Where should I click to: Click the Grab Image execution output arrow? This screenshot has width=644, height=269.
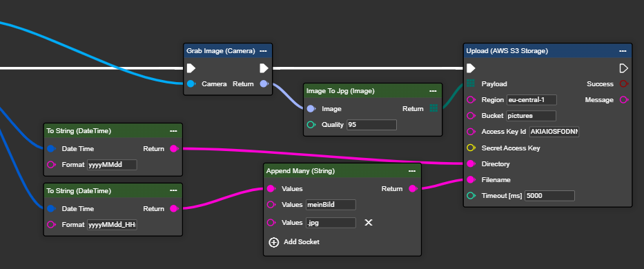point(264,68)
